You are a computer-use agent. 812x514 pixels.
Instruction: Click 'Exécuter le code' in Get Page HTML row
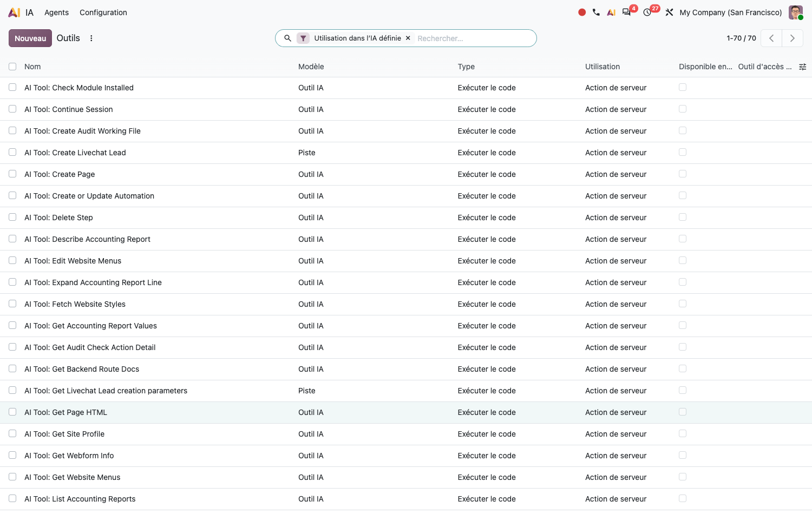click(487, 412)
